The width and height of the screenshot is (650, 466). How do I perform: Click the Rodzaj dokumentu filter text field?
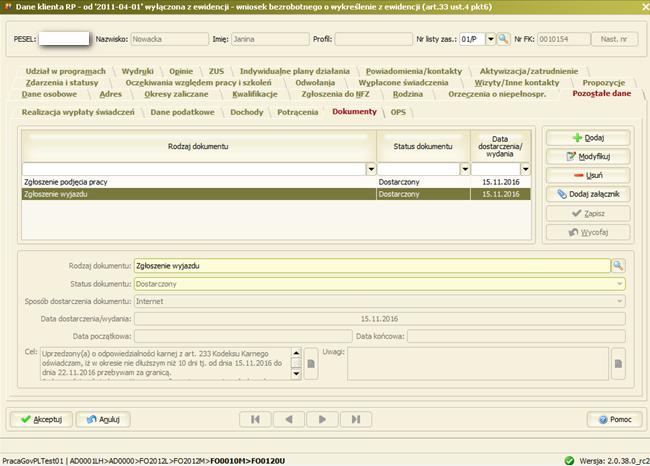[x=194, y=169]
